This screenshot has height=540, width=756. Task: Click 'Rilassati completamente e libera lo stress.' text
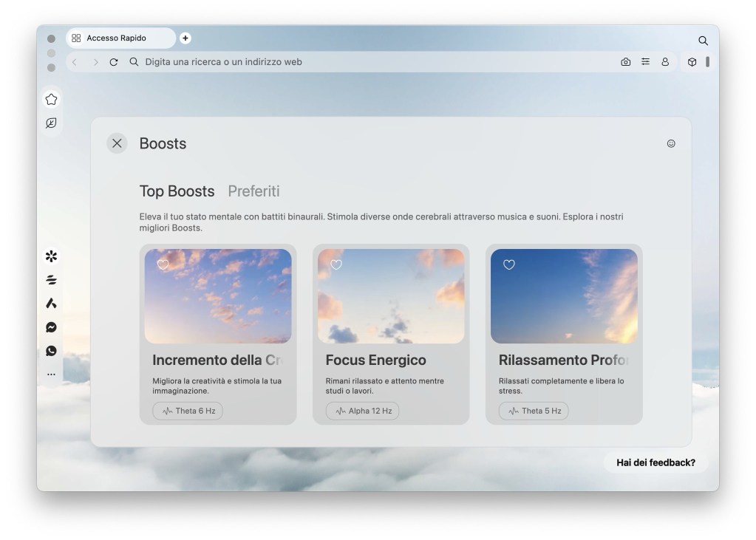[561, 386]
